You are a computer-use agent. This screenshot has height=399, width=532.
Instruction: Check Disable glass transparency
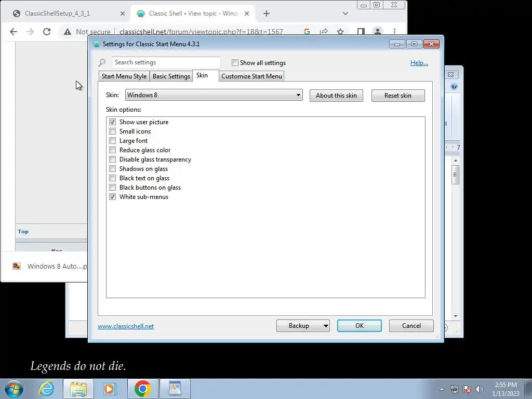click(x=112, y=159)
